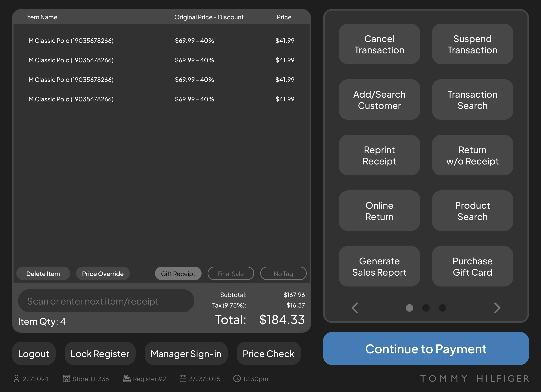Click Price Override button
This screenshot has height=392, width=541.
tap(103, 274)
